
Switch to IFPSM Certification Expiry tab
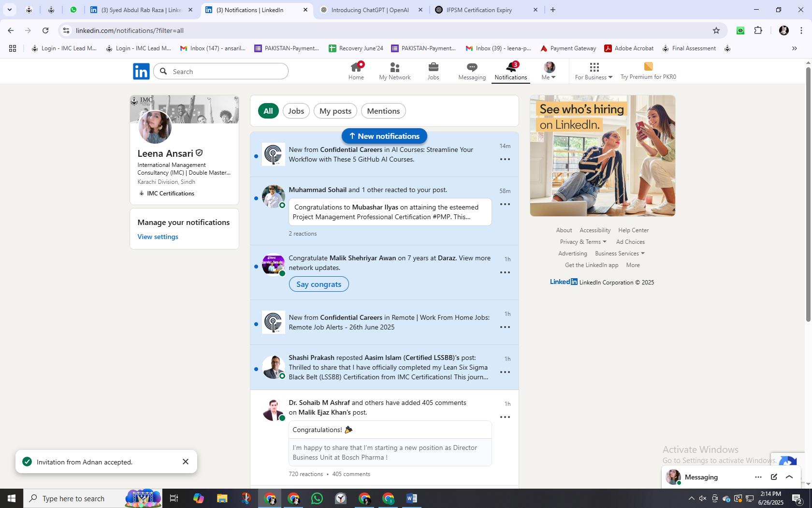486,10
